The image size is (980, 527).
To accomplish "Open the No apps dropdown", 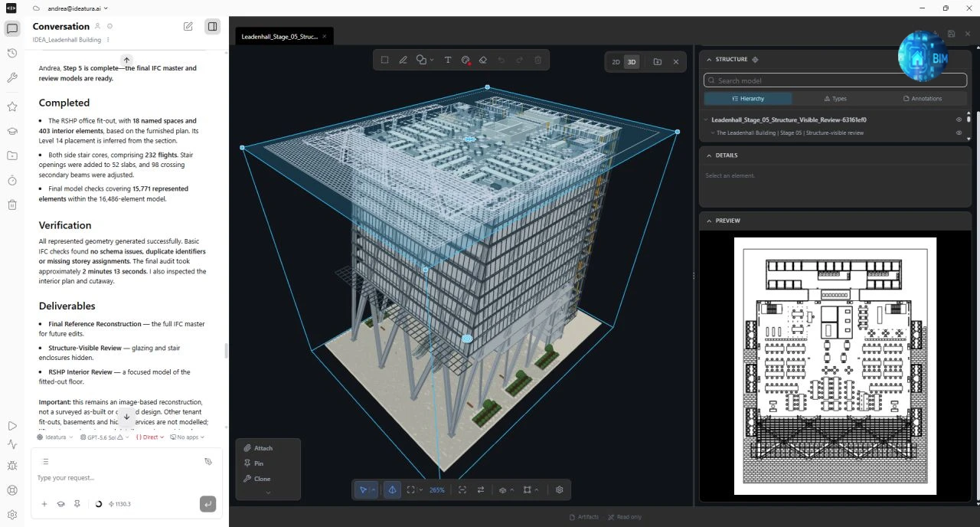I will click(x=188, y=437).
